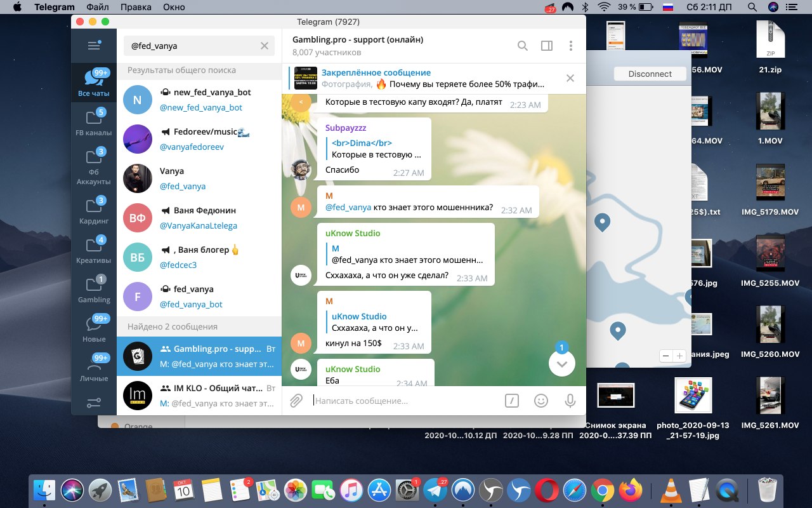Open new_fed_vanya_bot search result

(199, 100)
